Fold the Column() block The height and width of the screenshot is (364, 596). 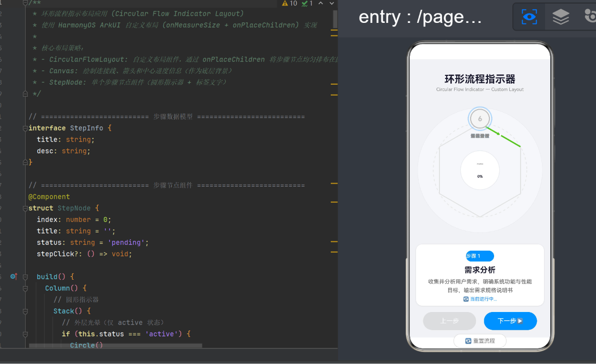(25, 289)
